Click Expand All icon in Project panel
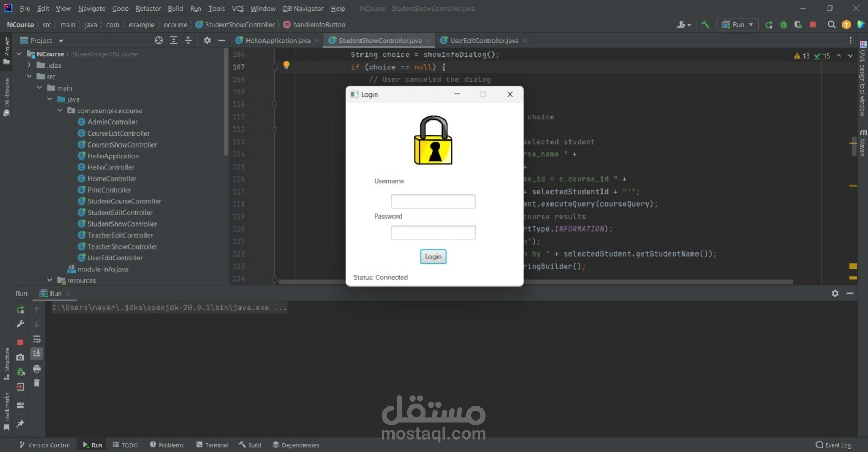 click(x=174, y=40)
